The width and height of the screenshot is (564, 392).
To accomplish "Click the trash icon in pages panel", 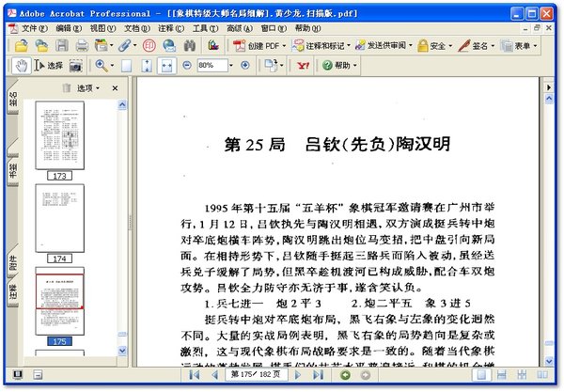I will click(x=67, y=87).
